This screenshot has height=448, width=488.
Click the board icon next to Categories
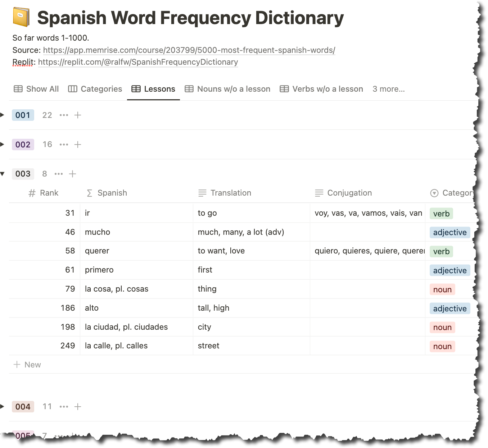click(73, 89)
